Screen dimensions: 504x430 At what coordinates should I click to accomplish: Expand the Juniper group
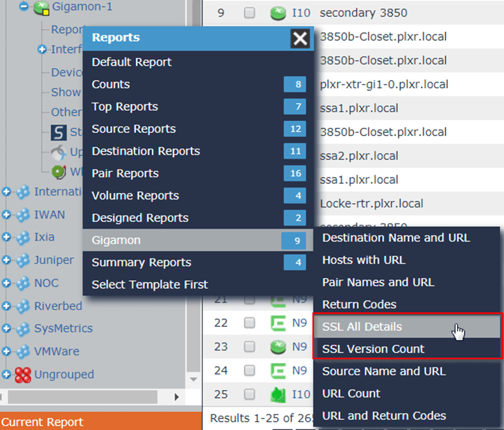click(x=6, y=260)
